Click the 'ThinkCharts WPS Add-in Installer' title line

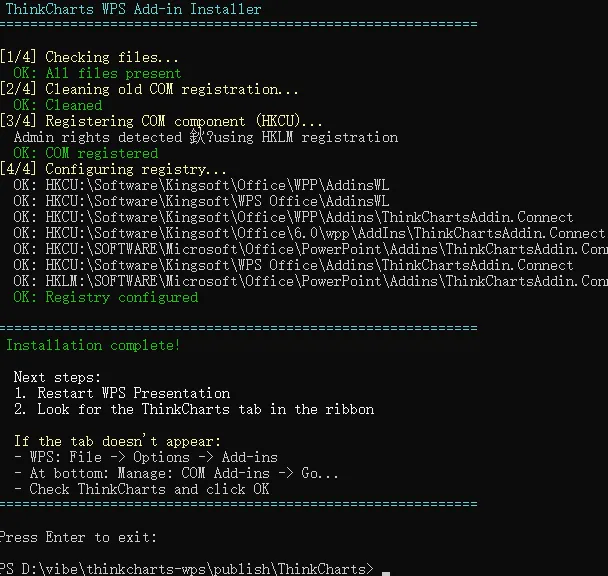tap(133, 9)
